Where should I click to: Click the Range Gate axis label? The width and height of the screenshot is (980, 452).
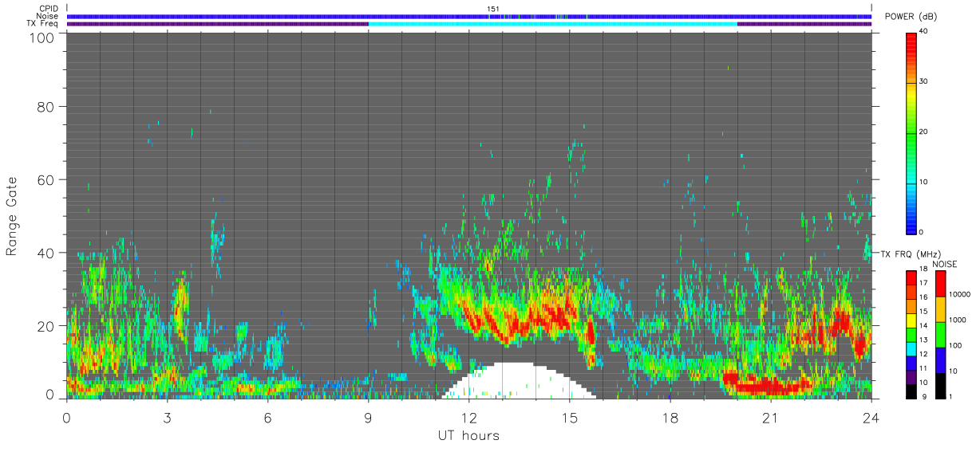pyautogui.click(x=13, y=216)
